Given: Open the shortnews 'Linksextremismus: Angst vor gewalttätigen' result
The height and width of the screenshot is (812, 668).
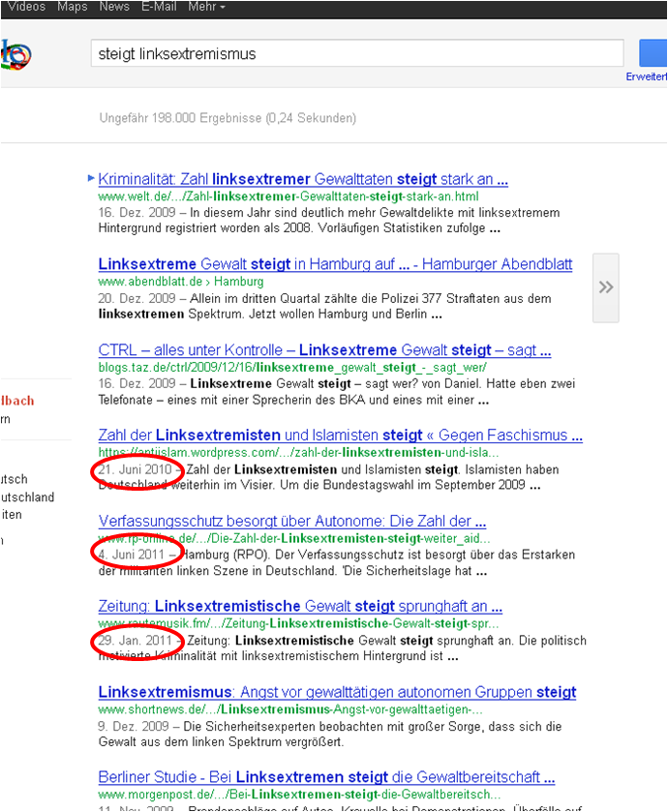Looking at the screenshot, I should [x=337, y=692].
